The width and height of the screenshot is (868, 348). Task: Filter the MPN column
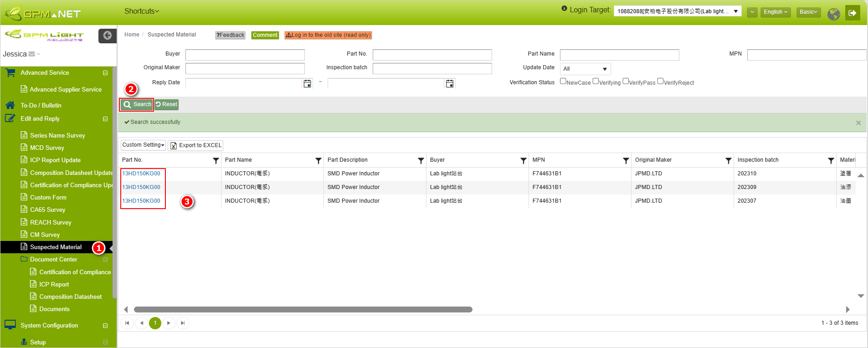point(626,160)
